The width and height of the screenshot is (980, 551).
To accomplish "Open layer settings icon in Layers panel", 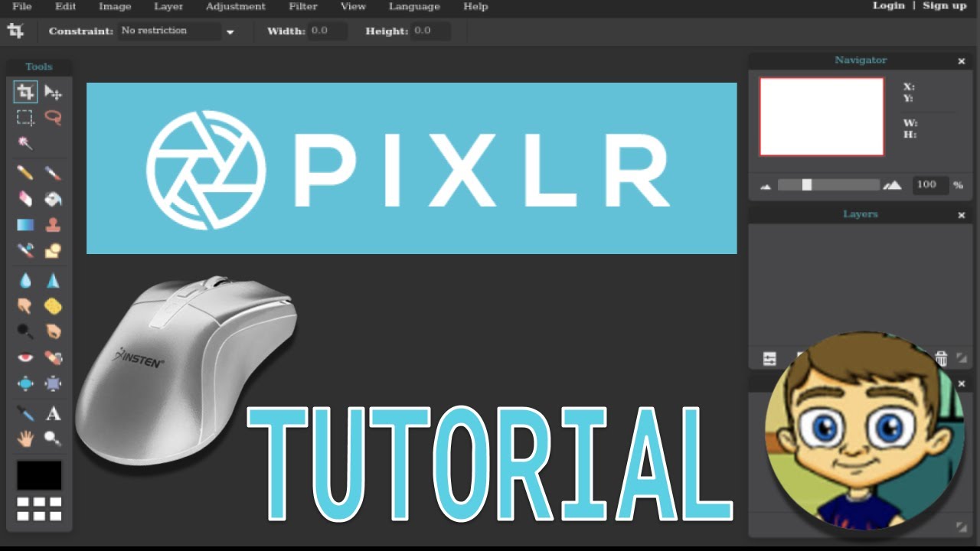I will [769, 358].
